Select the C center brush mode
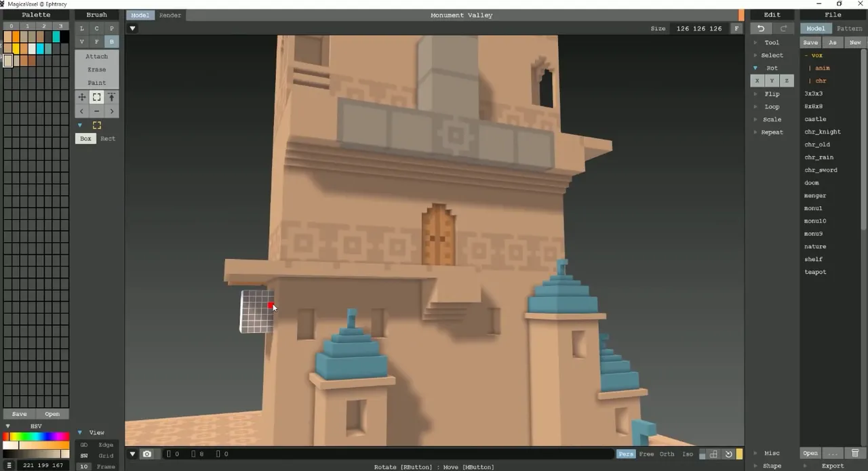Viewport: 868px width, 471px height. click(96, 28)
